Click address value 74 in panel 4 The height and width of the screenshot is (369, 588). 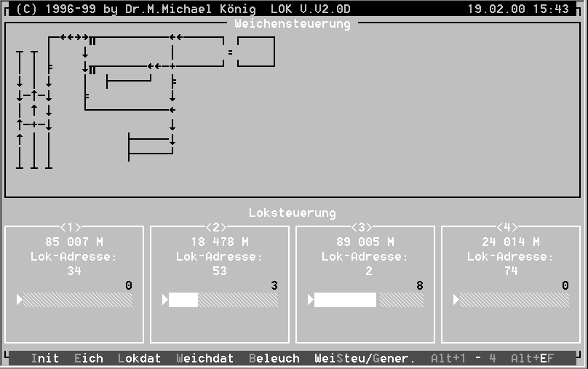tap(511, 271)
